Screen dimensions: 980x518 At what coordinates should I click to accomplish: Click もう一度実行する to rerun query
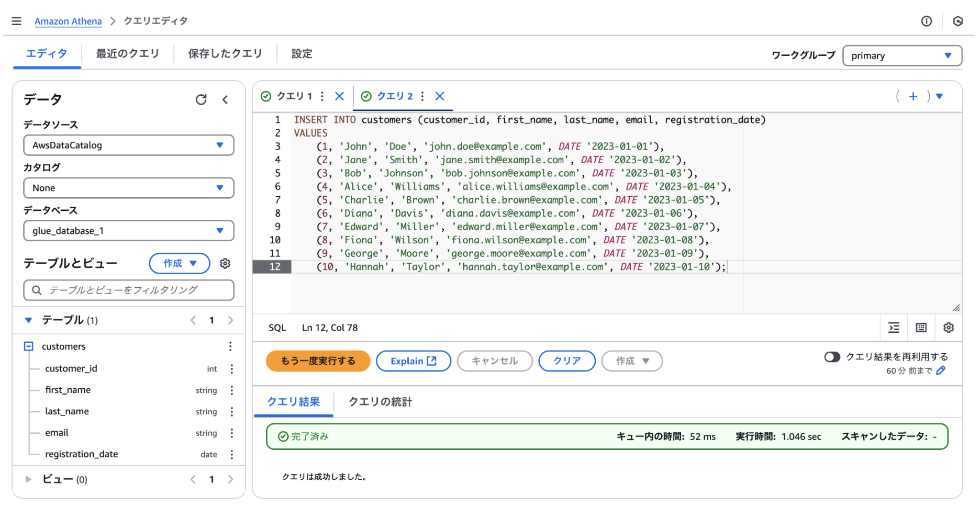(x=318, y=361)
